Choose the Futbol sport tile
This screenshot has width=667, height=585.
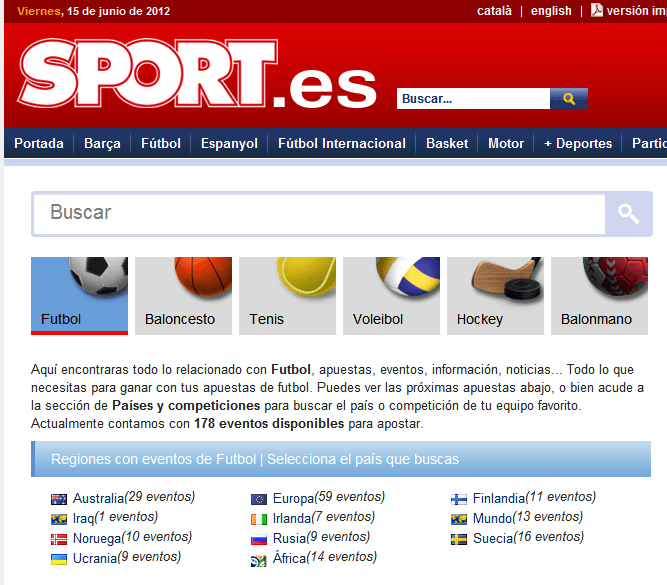click(x=80, y=295)
